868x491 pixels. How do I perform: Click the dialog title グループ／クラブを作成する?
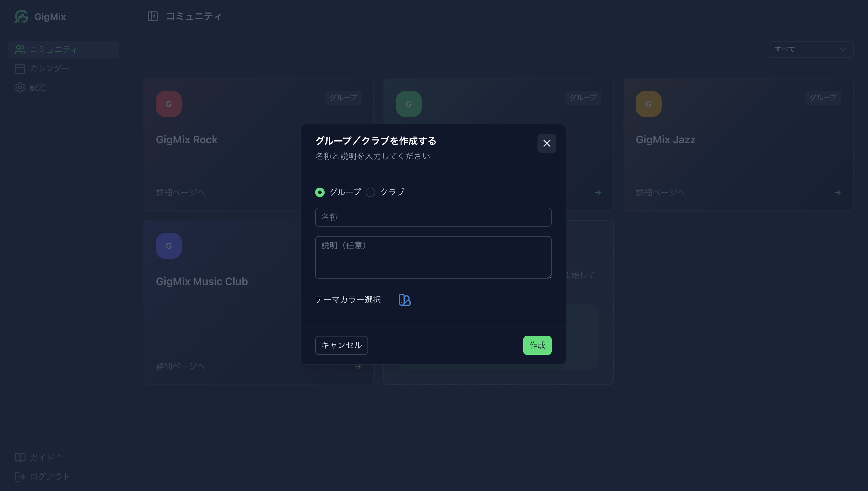(x=376, y=141)
